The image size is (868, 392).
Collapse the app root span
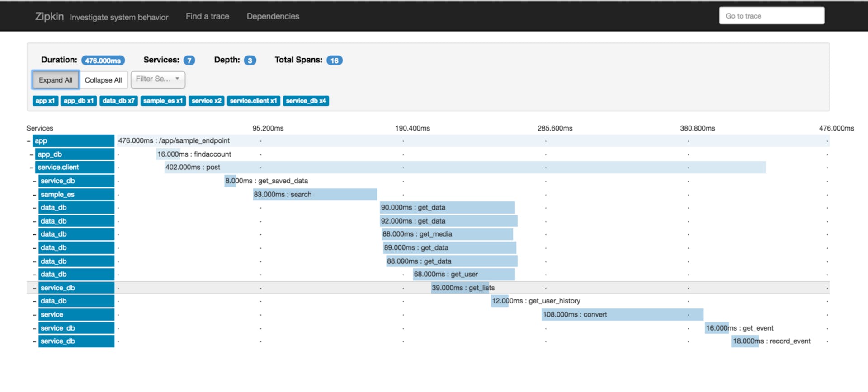click(28, 141)
